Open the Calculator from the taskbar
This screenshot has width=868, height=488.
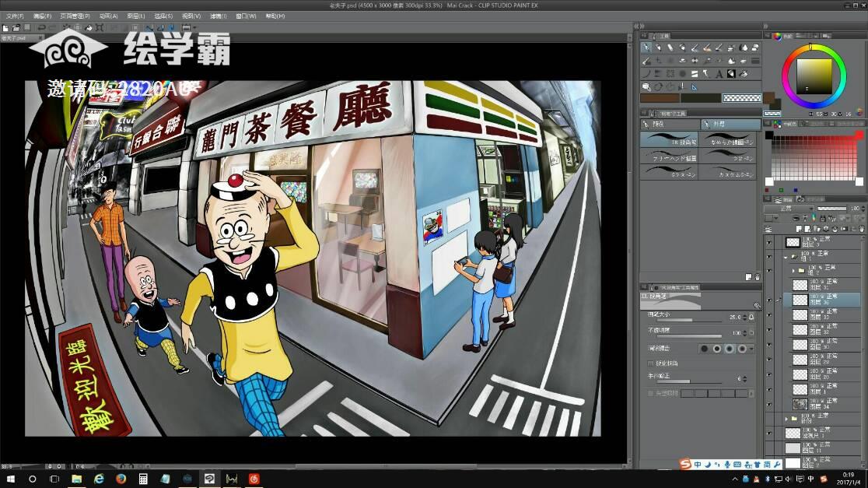click(x=143, y=479)
